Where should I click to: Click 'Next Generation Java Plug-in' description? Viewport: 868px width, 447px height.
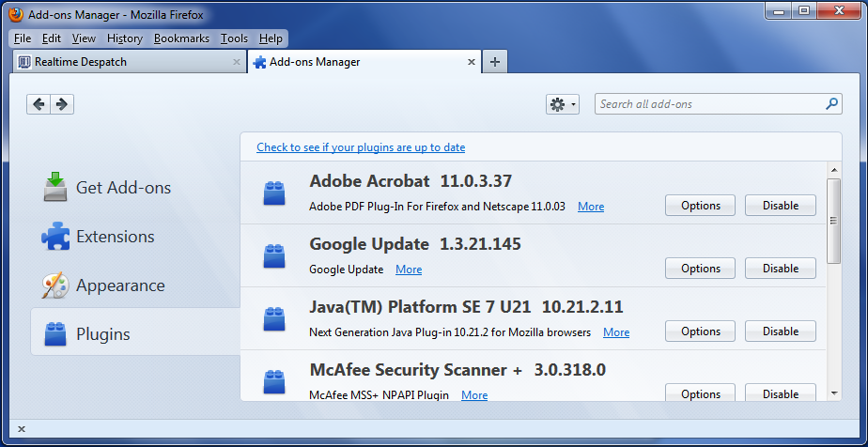450,332
